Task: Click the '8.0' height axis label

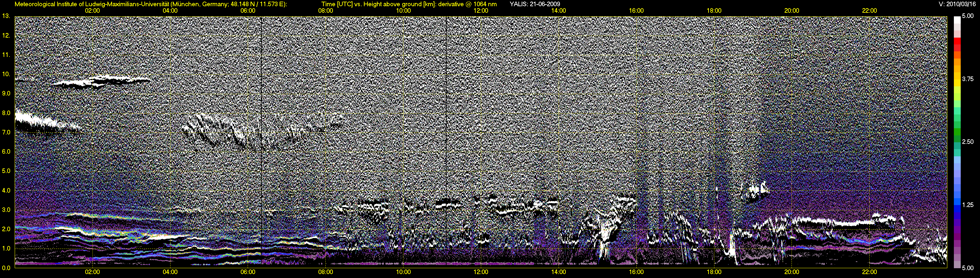Action: click(6, 113)
